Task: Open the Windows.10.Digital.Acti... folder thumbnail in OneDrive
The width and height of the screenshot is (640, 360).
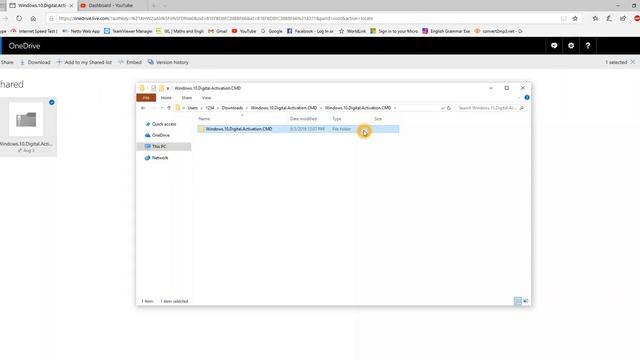Action: click(26, 120)
